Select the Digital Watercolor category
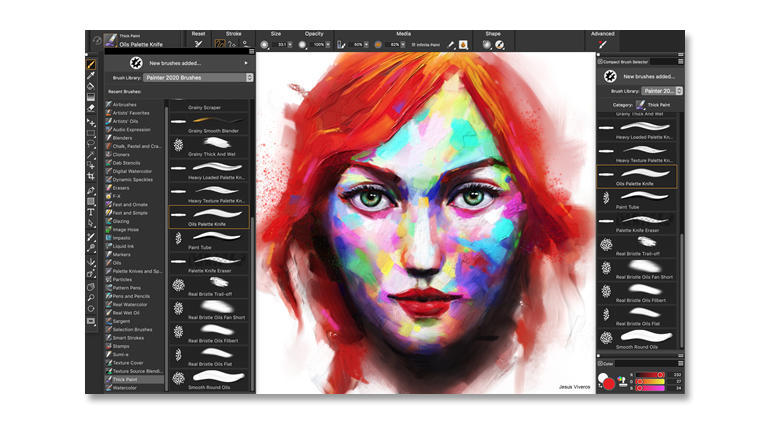This screenshot has height=433, width=770. [134, 171]
